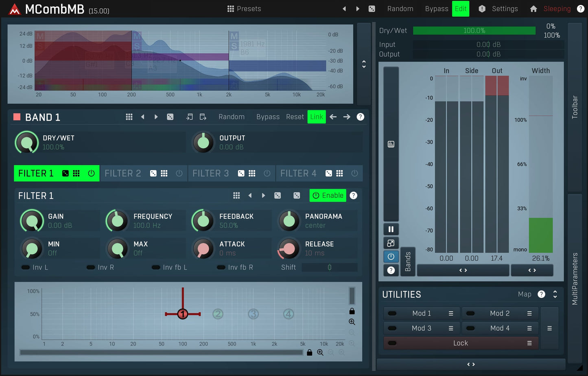Open the Band 1 presets grid icon
The width and height of the screenshot is (588, 376).
(x=129, y=117)
